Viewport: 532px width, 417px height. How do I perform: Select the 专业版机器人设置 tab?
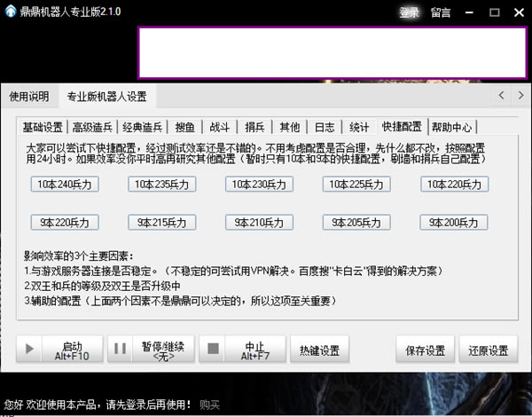pyautogui.click(x=107, y=97)
